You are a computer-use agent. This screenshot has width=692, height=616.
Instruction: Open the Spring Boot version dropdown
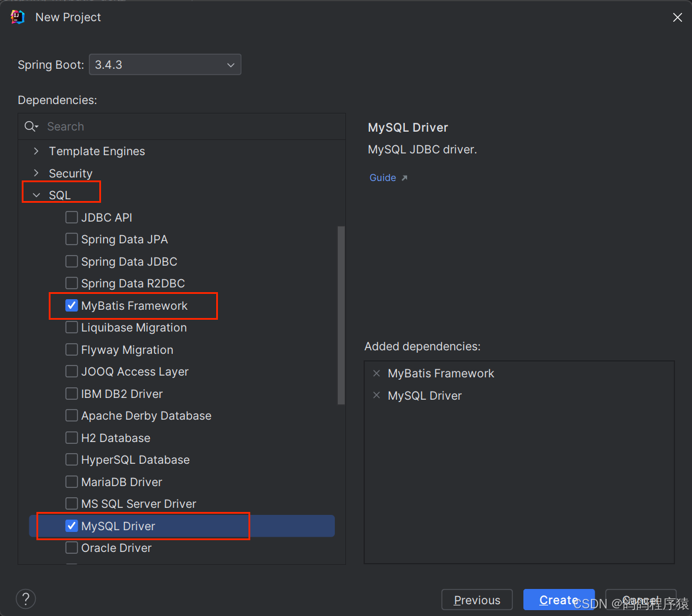pyautogui.click(x=165, y=65)
